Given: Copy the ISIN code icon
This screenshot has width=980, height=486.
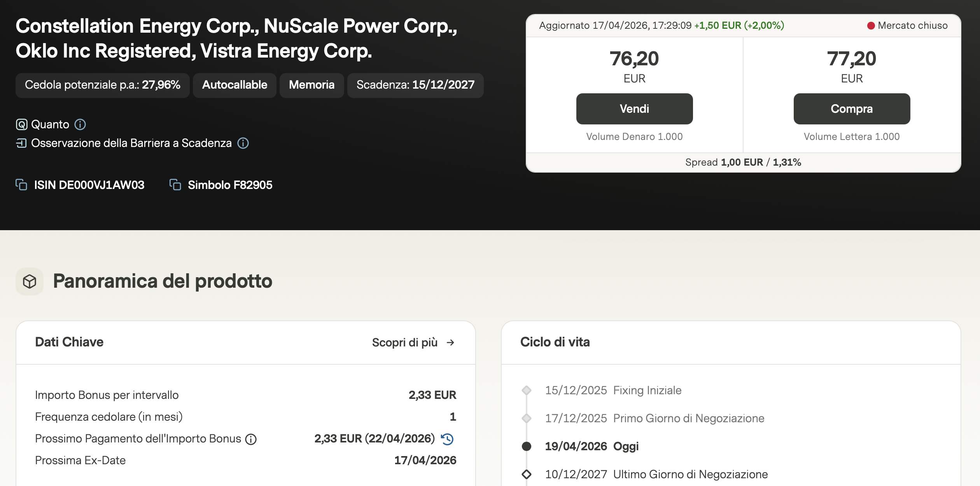Looking at the screenshot, I should coord(21,185).
